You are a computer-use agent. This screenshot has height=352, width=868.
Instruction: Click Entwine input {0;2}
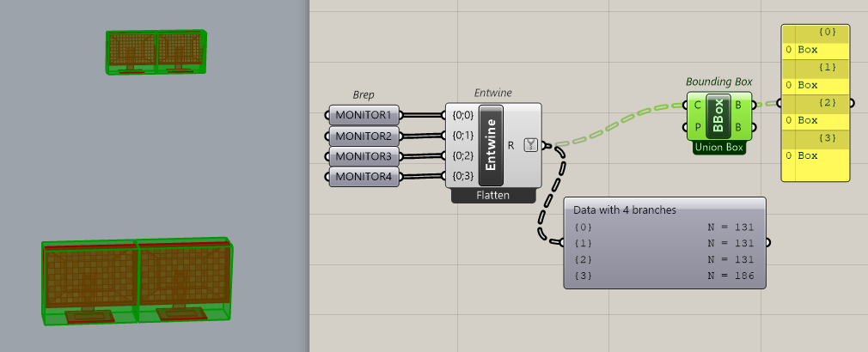pyautogui.click(x=462, y=156)
